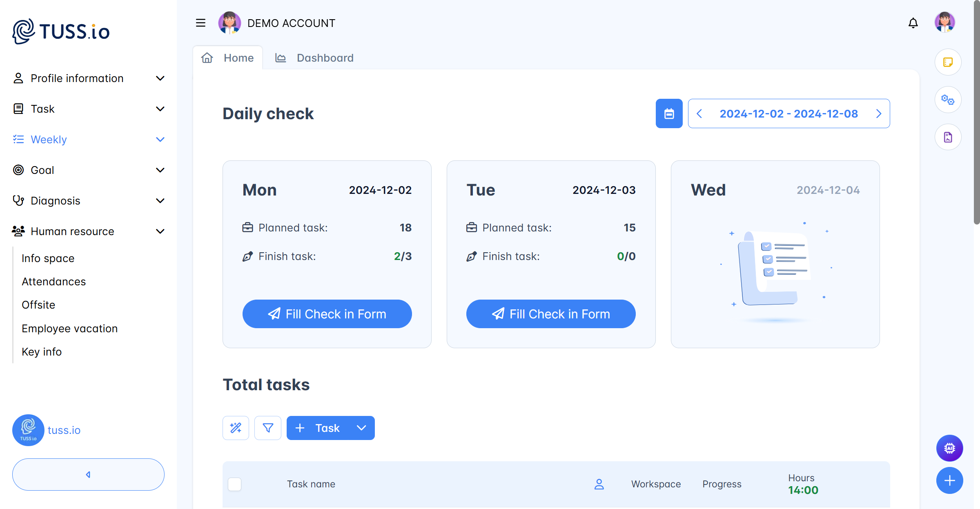The width and height of the screenshot is (980, 509).
Task: Collapse sidebar with left triangle button
Action: tap(88, 474)
